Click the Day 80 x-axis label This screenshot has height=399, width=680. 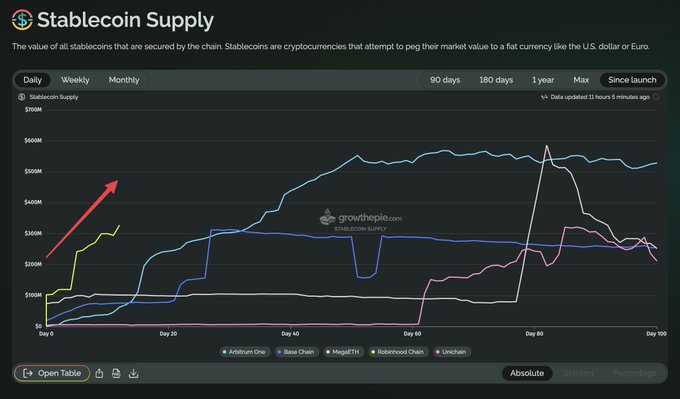pyautogui.click(x=534, y=334)
